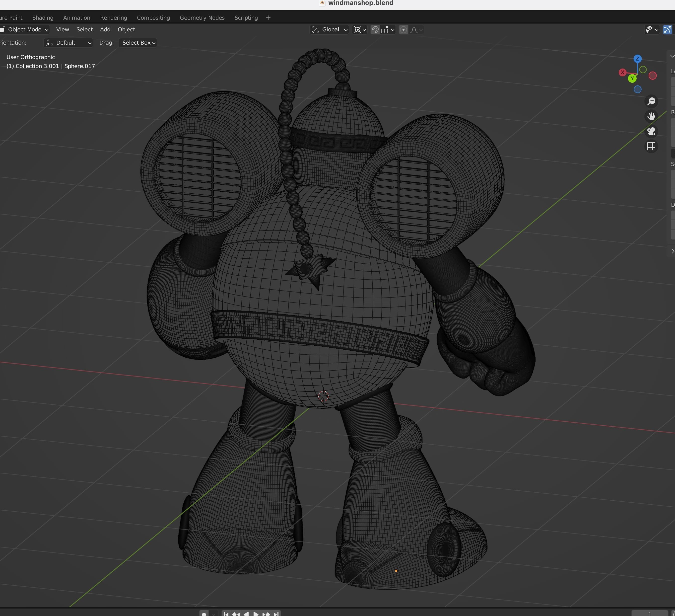Open the pivot point selector icon

[360, 30]
